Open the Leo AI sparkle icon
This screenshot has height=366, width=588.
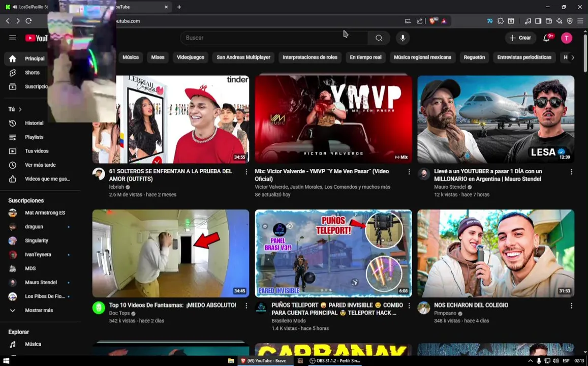click(559, 21)
